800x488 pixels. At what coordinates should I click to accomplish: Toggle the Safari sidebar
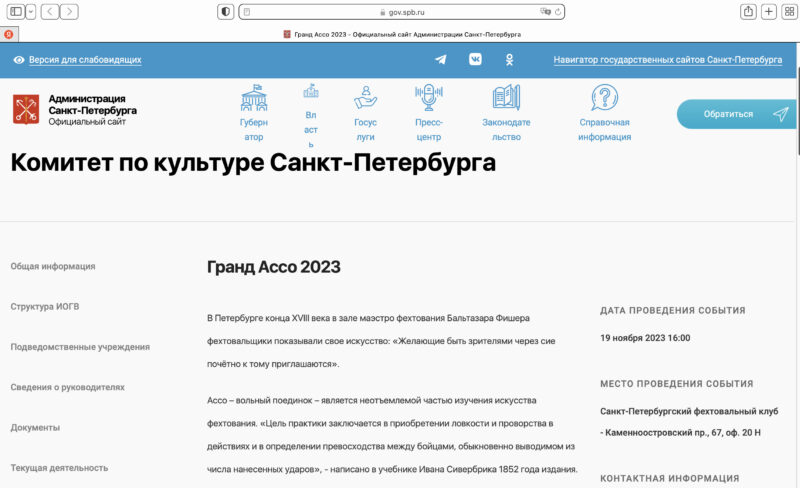[x=16, y=12]
